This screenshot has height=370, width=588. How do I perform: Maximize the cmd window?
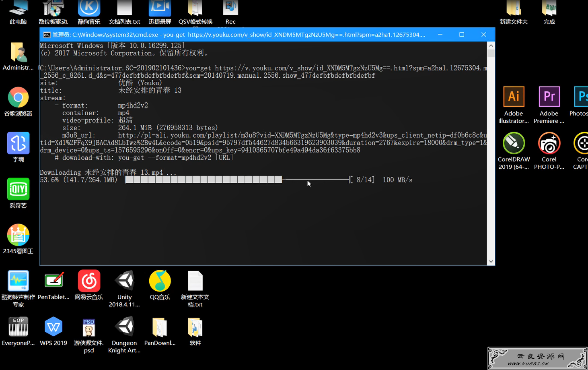pos(462,35)
